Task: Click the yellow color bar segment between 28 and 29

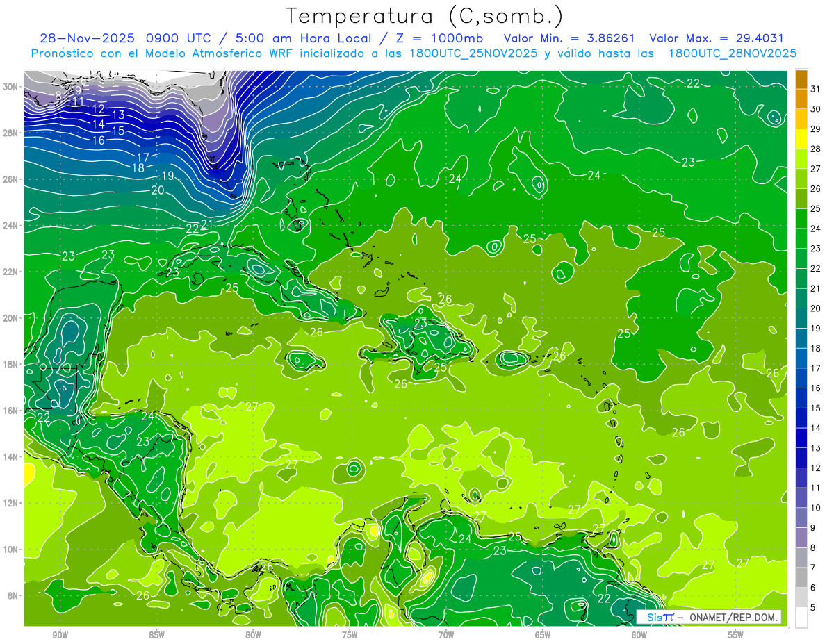Action: pyautogui.click(x=801, y=139)
